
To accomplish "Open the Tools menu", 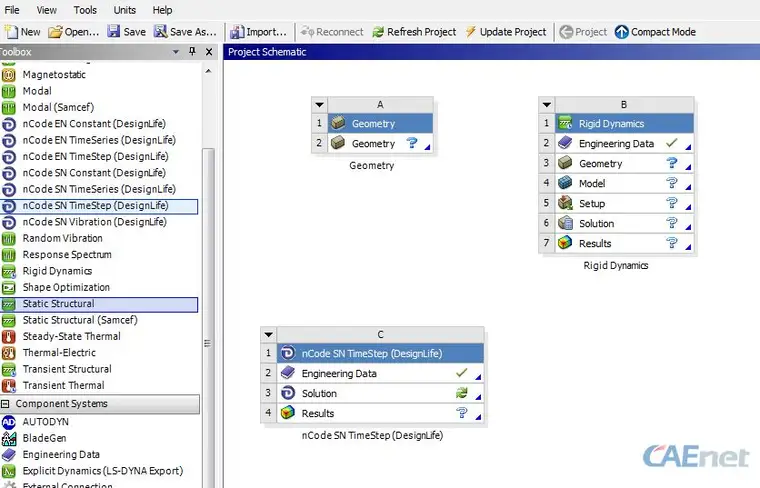I will point(85,10).
